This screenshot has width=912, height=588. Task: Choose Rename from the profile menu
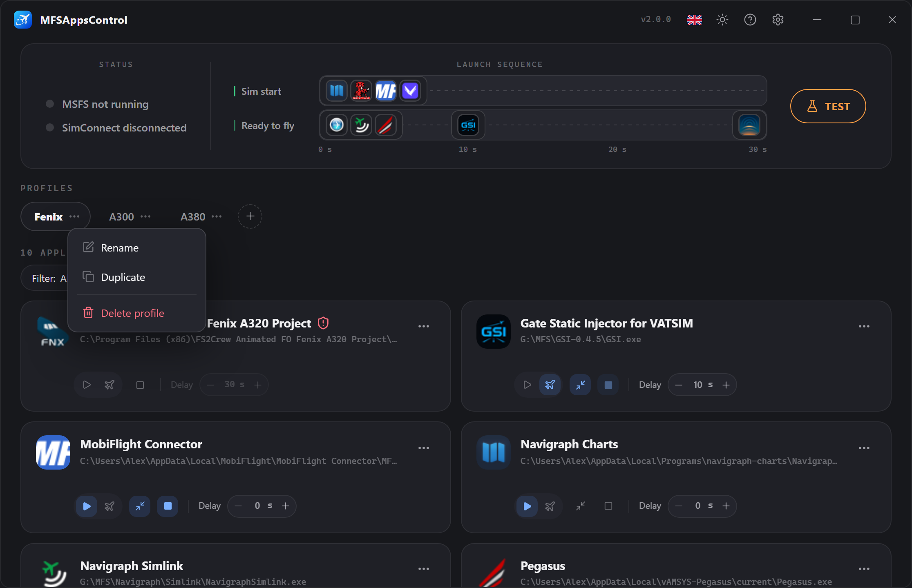(x=137, y=248)
